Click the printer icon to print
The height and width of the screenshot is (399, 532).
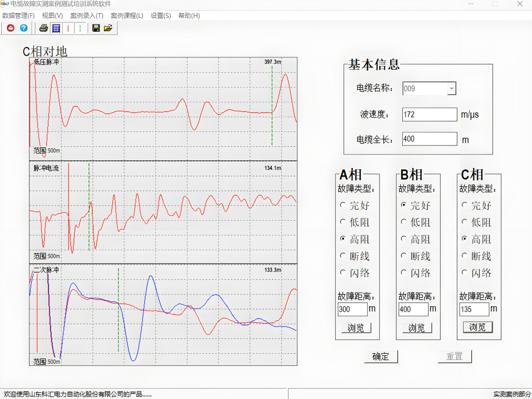tap(43, 28)
